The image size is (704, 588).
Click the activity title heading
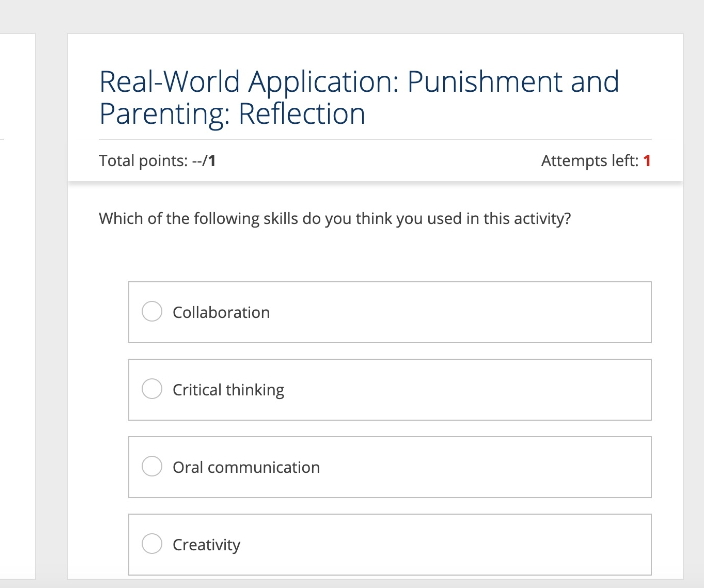click(x=359, y=96)
